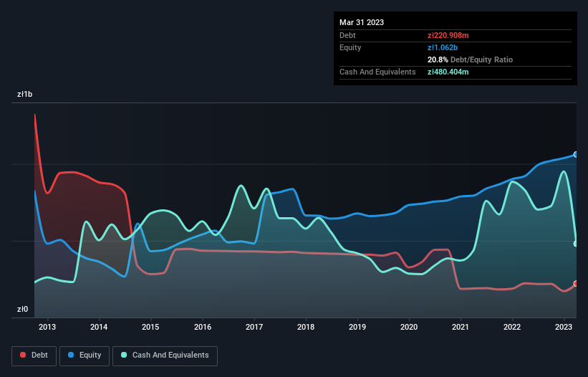Screen dimensions: 588x377
Task: Click the 2017 x-axis label
Action: [254, 327]
